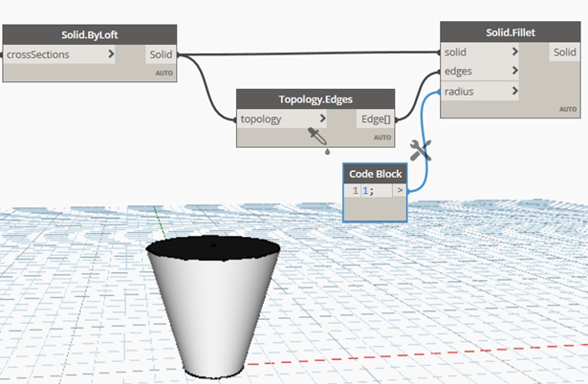
Task: Toggle AUTO lacing on Solid.ByLoft node
Action: [163, 73]
